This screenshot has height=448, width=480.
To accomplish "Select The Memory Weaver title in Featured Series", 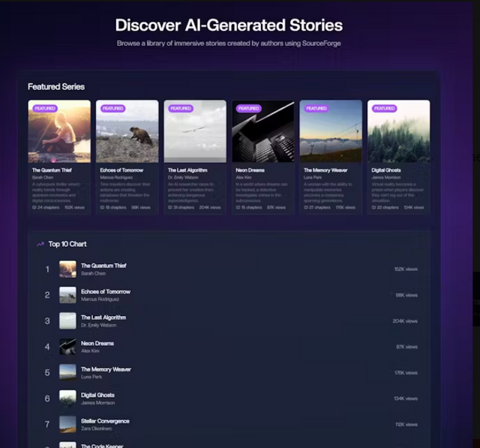I will pos(325,170).
